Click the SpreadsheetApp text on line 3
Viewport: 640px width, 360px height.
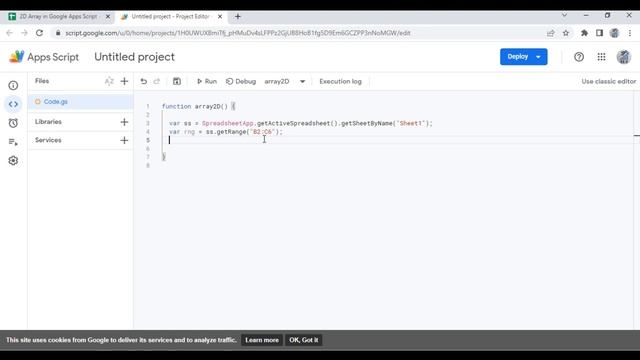click(228, 123)
